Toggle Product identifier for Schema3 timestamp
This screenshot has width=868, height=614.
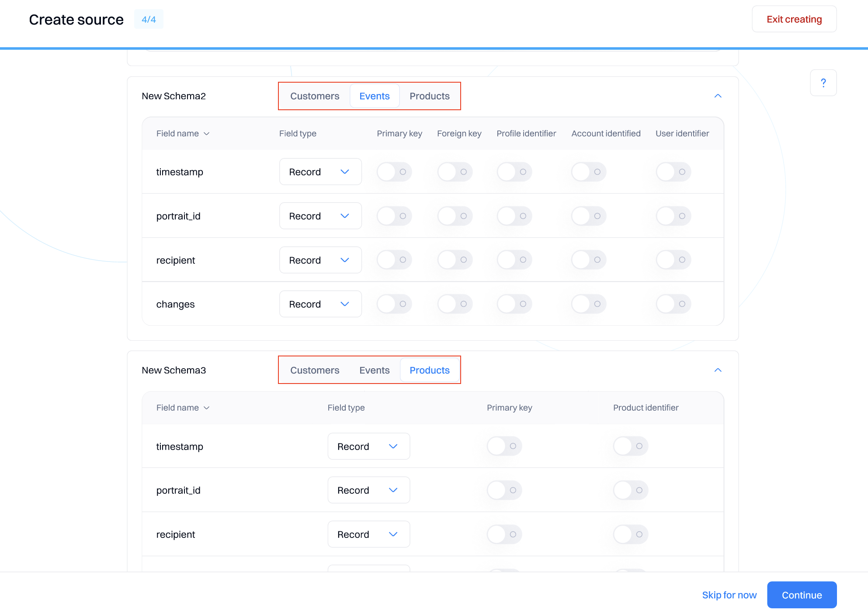coord(630,446)
